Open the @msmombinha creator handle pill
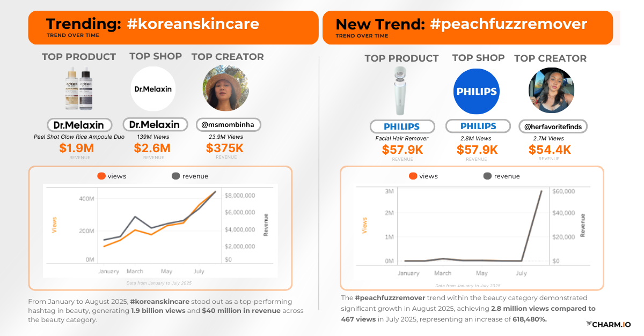The width and height of the screenshot is (644, 336). 228,125
